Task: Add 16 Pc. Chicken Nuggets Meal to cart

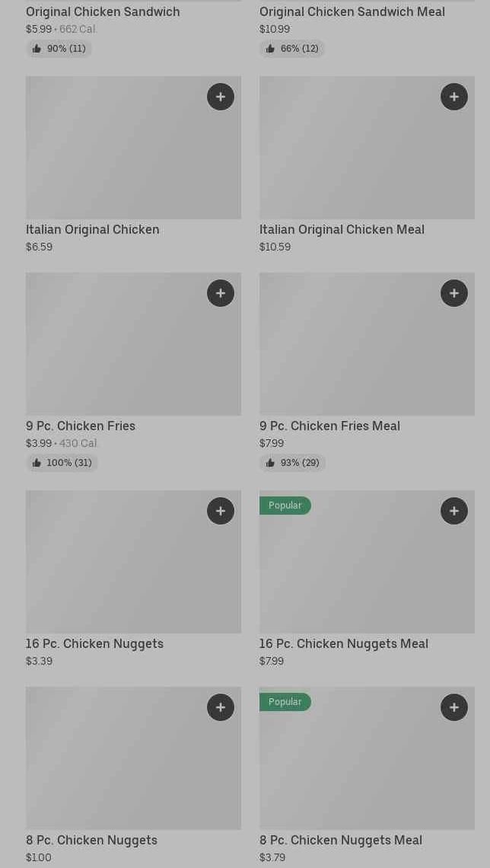Action: pyautogui.click(x=454, y=511)
